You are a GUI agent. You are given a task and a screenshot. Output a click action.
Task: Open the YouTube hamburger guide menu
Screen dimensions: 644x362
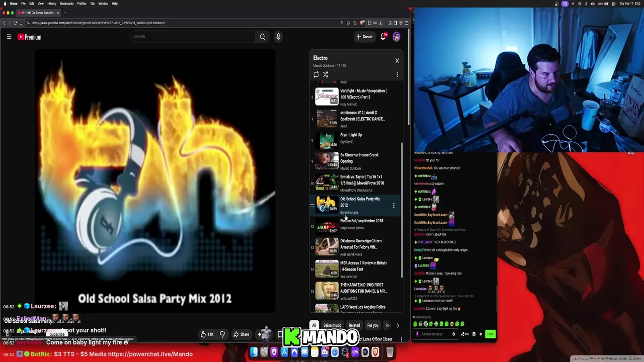point(9,37)
